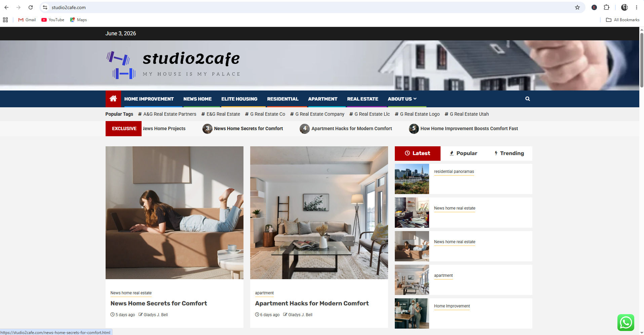Open the site search magnifier icon

[527, 99]
